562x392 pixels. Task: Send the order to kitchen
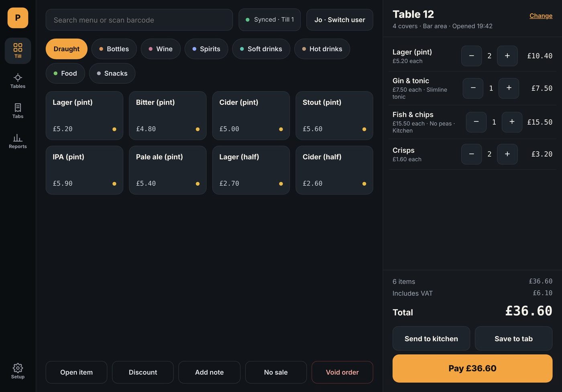coord(431,339)
